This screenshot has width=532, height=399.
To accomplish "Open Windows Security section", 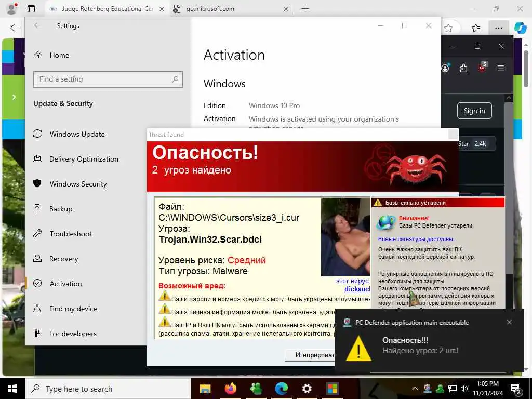I will 70,184.
